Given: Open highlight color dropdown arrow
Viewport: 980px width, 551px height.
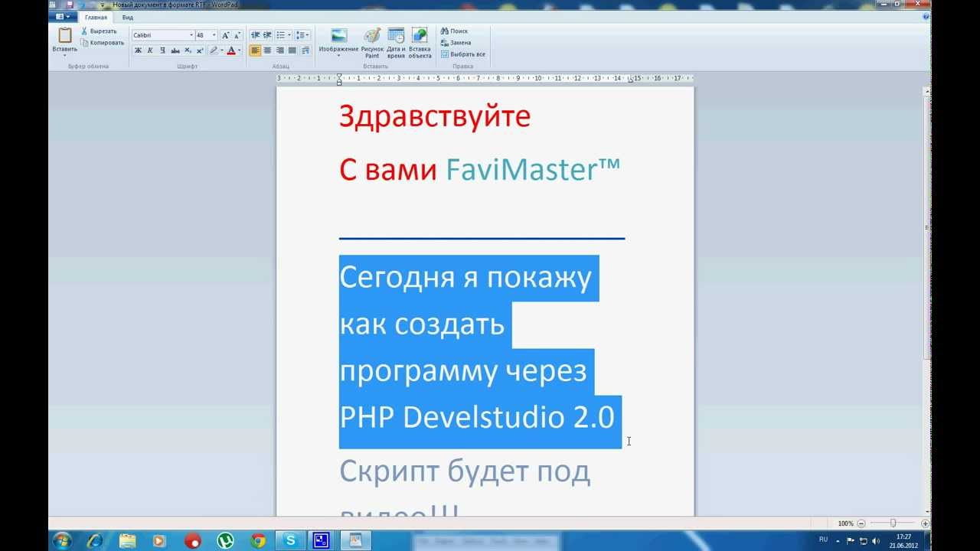Looking at the screenshot, I should click(222, 51).
